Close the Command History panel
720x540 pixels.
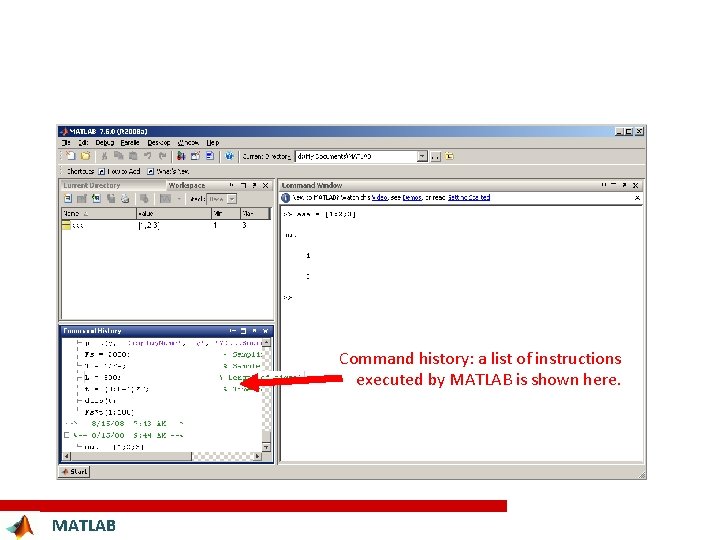click(265, 331)
